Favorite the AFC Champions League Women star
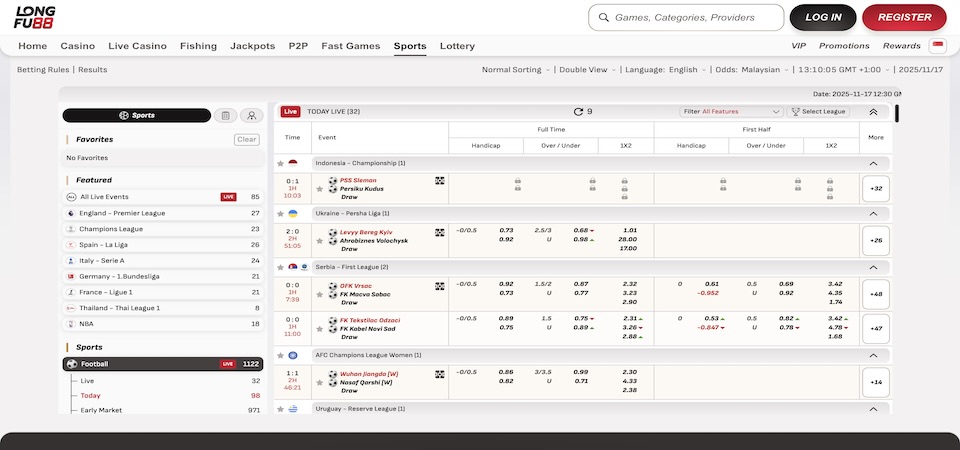 (x=280, y=356)
